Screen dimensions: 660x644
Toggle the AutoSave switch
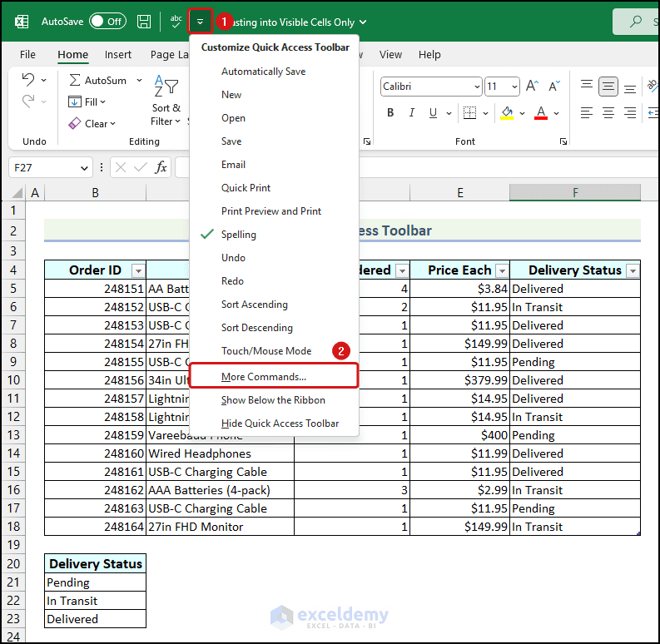(x=107, y=22)
